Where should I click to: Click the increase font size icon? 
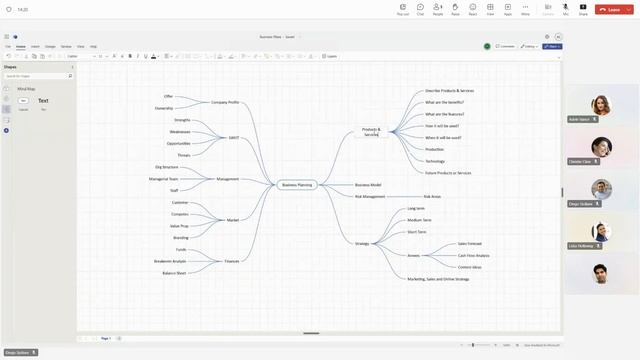pos(114,56)
